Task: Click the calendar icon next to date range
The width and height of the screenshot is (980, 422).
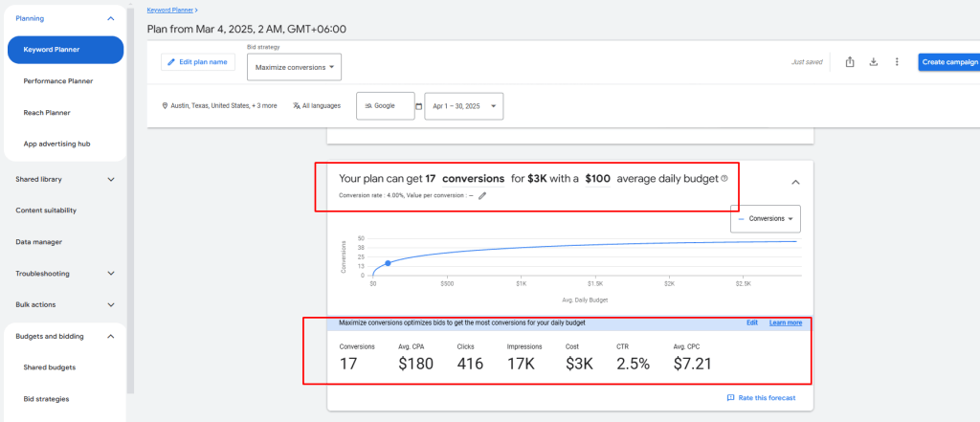Action: pyautogui.click(x=418, y=105)
